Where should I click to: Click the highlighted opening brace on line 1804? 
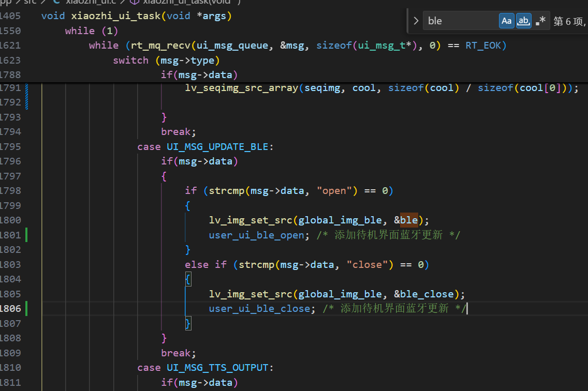(188, 279)
